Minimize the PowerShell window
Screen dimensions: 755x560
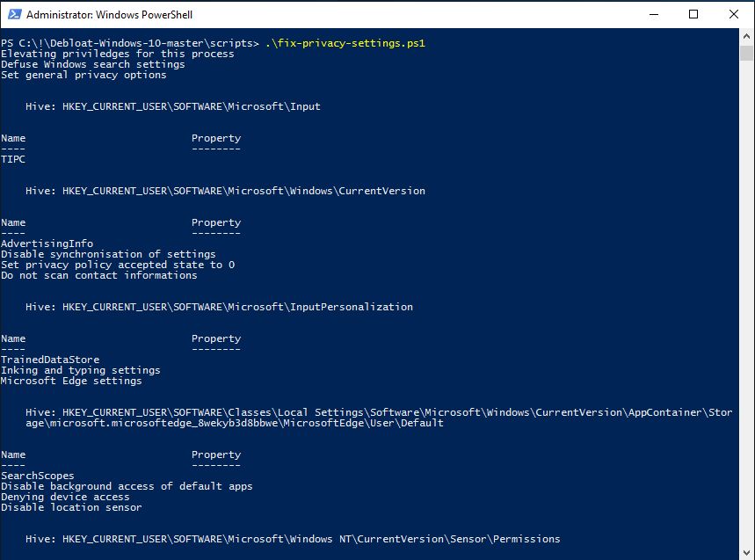tap(653, 15)
